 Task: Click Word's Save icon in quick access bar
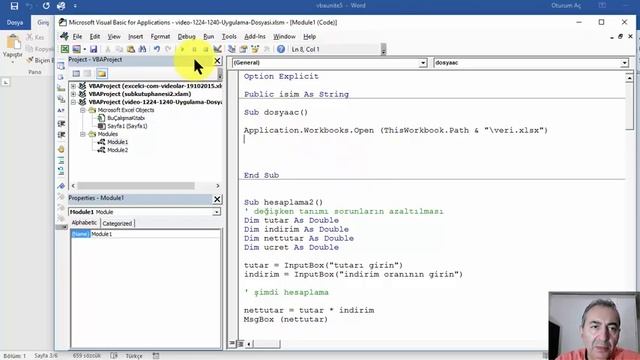(14, 6)
